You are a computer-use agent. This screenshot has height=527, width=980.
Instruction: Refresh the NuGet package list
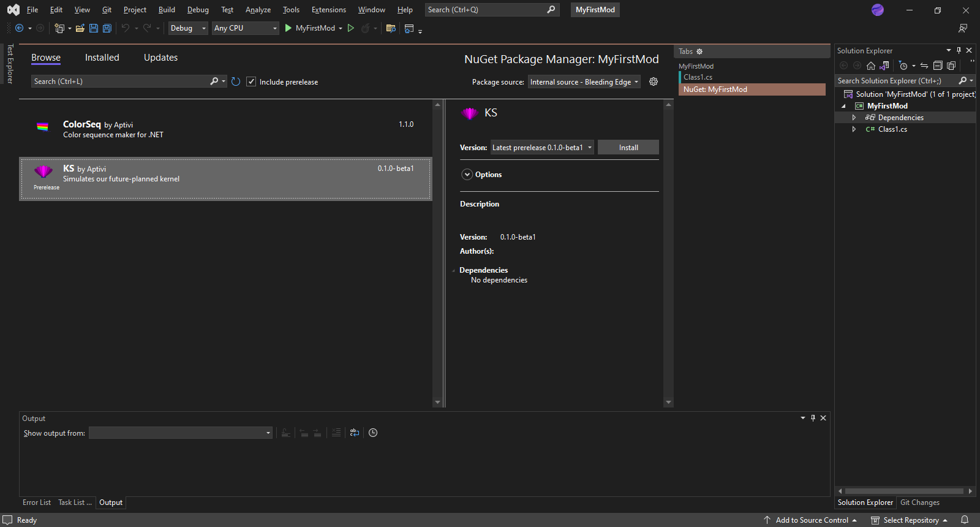pyautogui.click(x=236, y=82)
